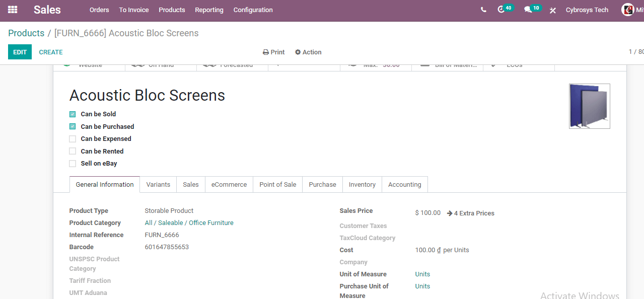Screen dimensions: 644x299
Task: Switch to the Accounting tab
Action: (x=405, y=185)
